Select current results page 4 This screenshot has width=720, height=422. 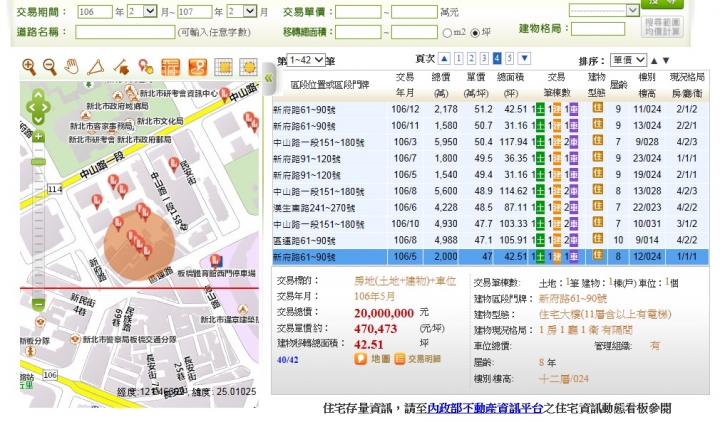point(497,59)
